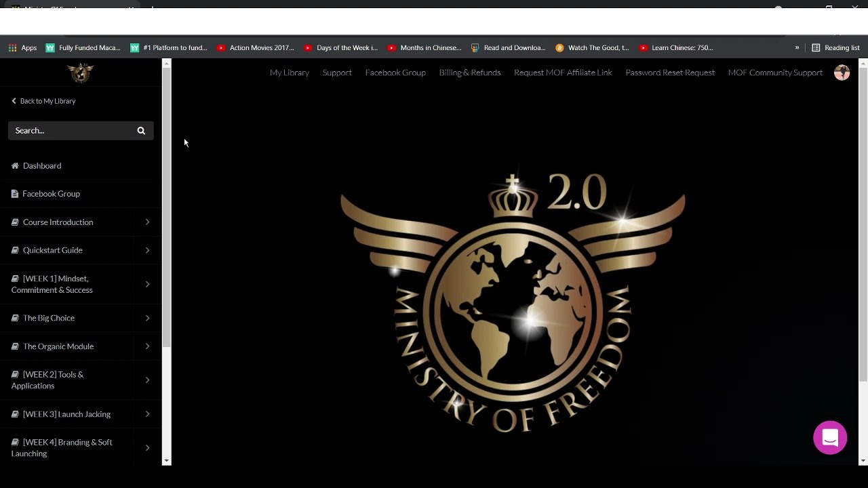Open the Apps grid in bookmarks bar
Viewport: 868px width, 488px height.
click(x=22, y=47)
